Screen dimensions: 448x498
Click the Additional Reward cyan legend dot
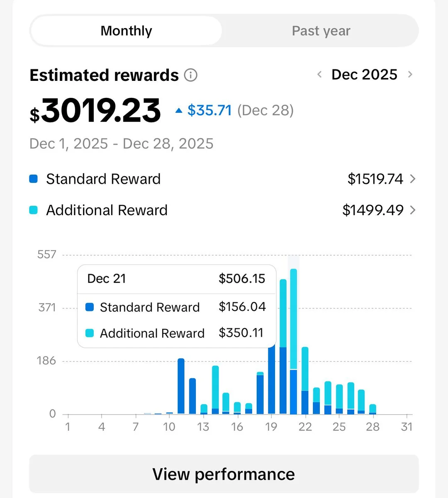(34, 210)
